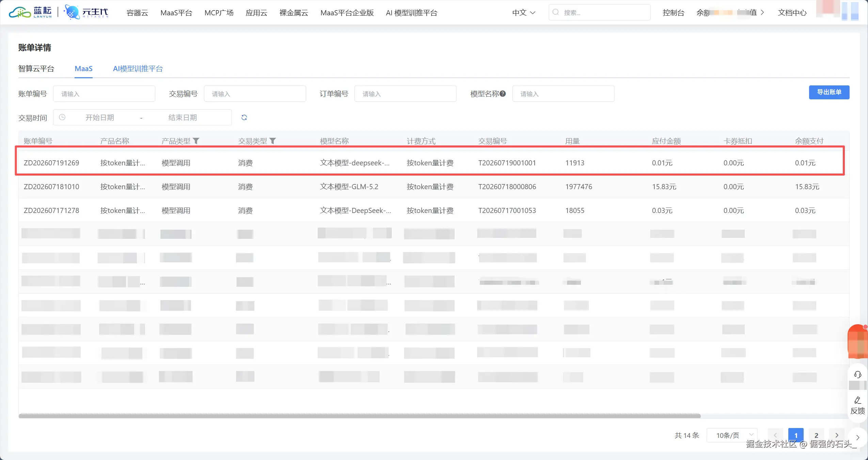Click transaction ID T20260719001001
Image resolution: width=868 pixels, height=460 pixels.
[507, 163]
